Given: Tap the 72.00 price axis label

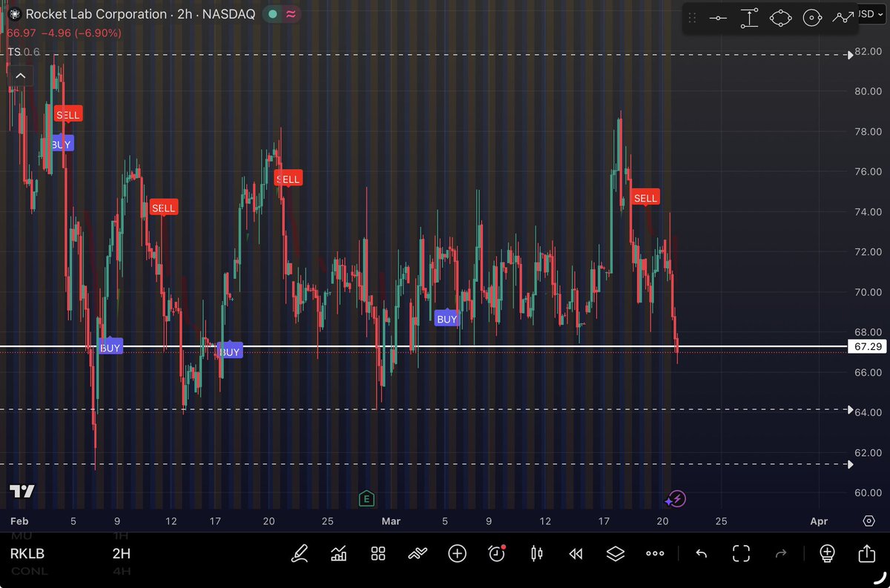Looking at the screenshot, I should click(x=866, y=252).
